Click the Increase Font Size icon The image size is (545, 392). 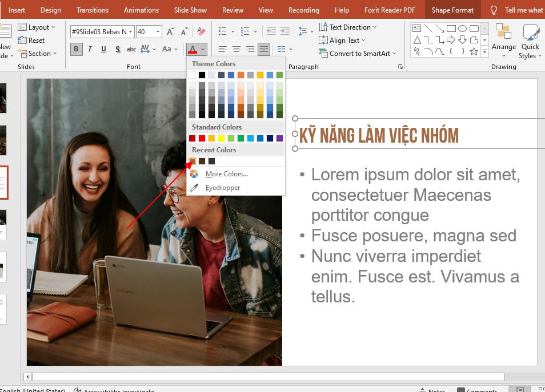click(169, 30)
